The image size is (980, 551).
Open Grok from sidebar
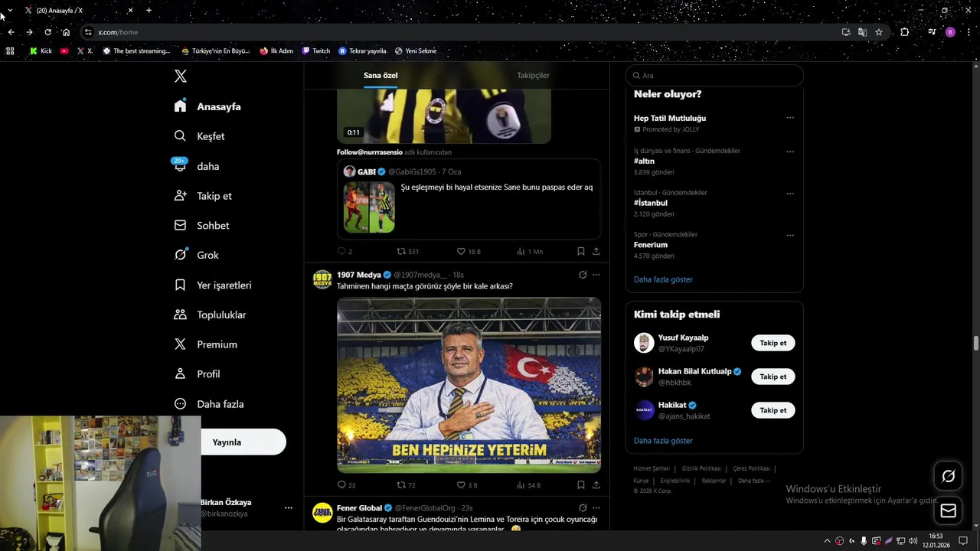(x=197, y=255)
